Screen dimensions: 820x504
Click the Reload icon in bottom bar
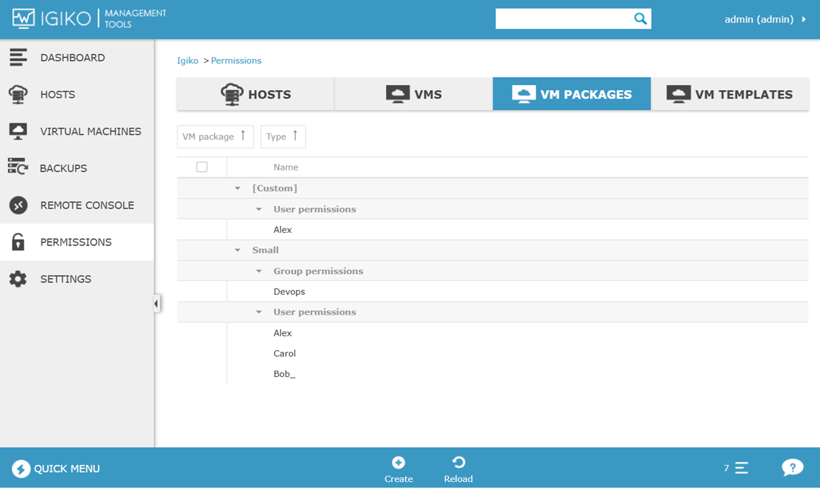click(x=459, y=463)
